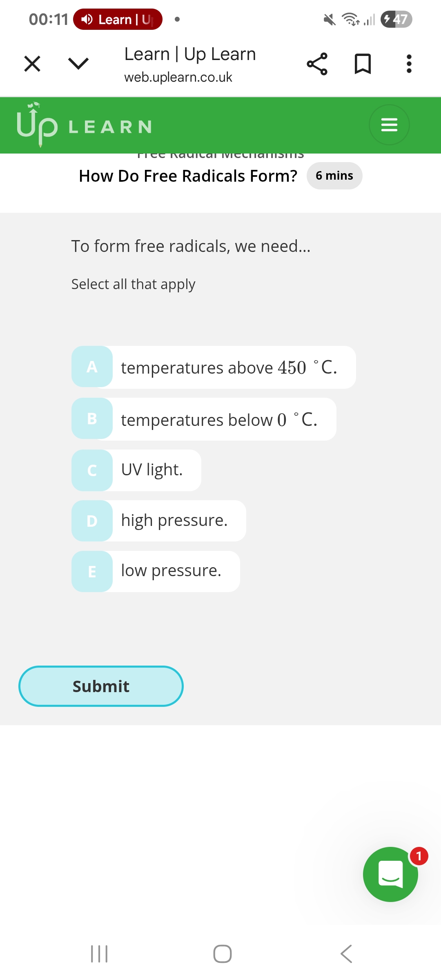The image size is (441, 980).
Task: Share the Up Learn page
Action: (317, 64)
